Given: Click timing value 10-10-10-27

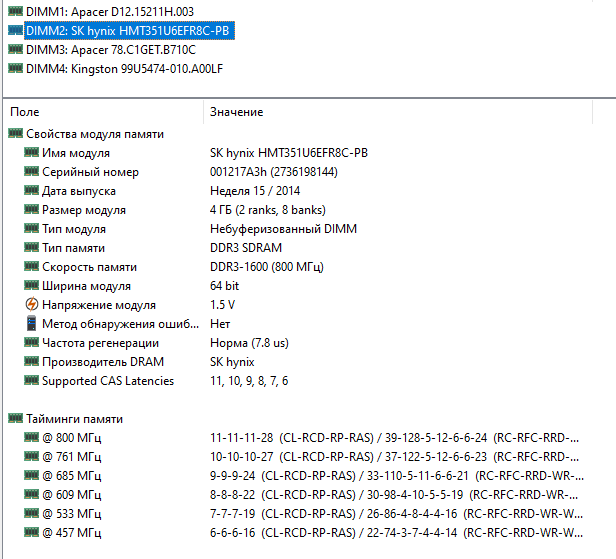Looking at the screenshot, I should pyautogui.click(x=241, y=457).
